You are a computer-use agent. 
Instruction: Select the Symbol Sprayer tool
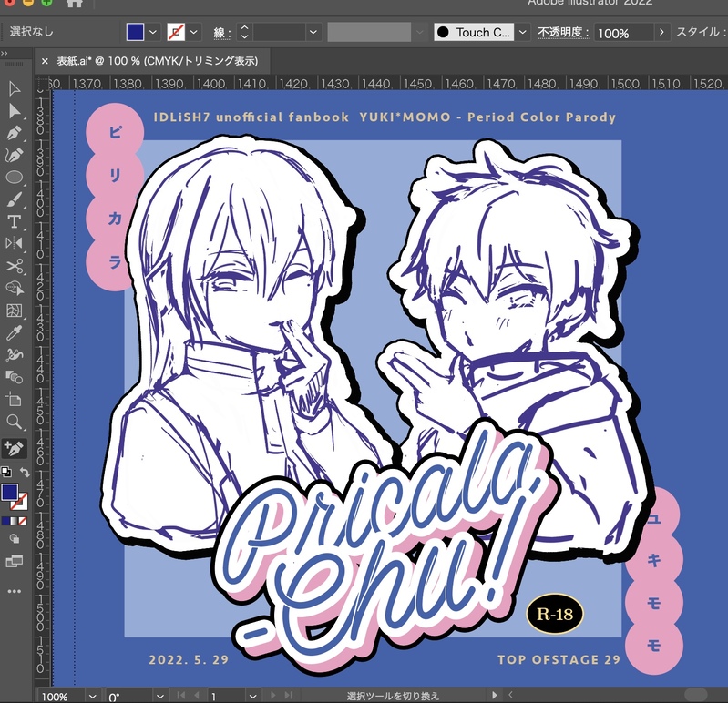pos(15,355)
